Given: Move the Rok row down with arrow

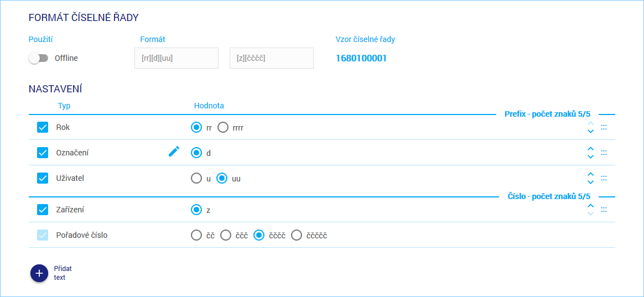Looking at the screenshot, I should pos(590,131).
